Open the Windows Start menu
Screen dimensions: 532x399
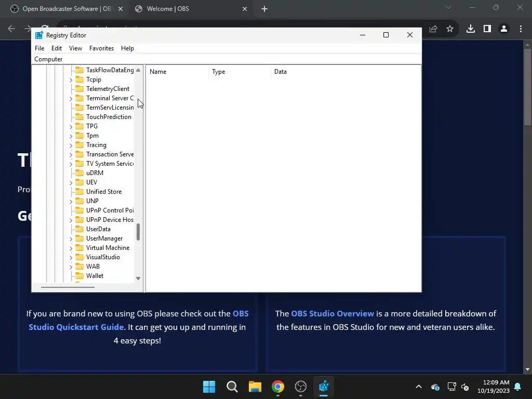[x=209, y=387]
